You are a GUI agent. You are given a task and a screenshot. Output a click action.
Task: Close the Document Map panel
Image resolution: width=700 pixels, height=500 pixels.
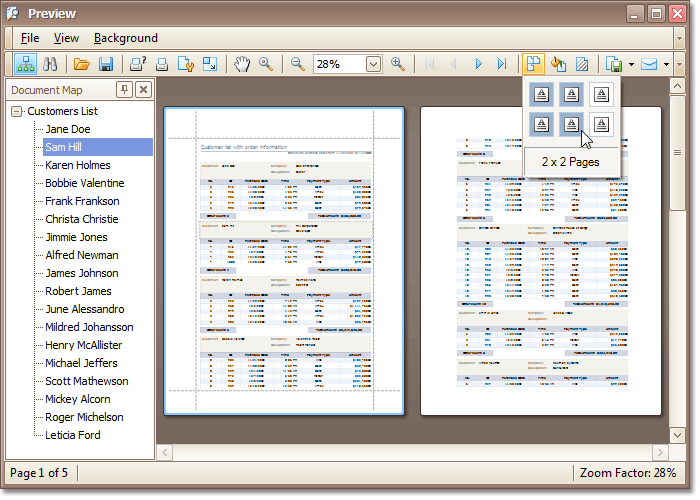[143, 90]
